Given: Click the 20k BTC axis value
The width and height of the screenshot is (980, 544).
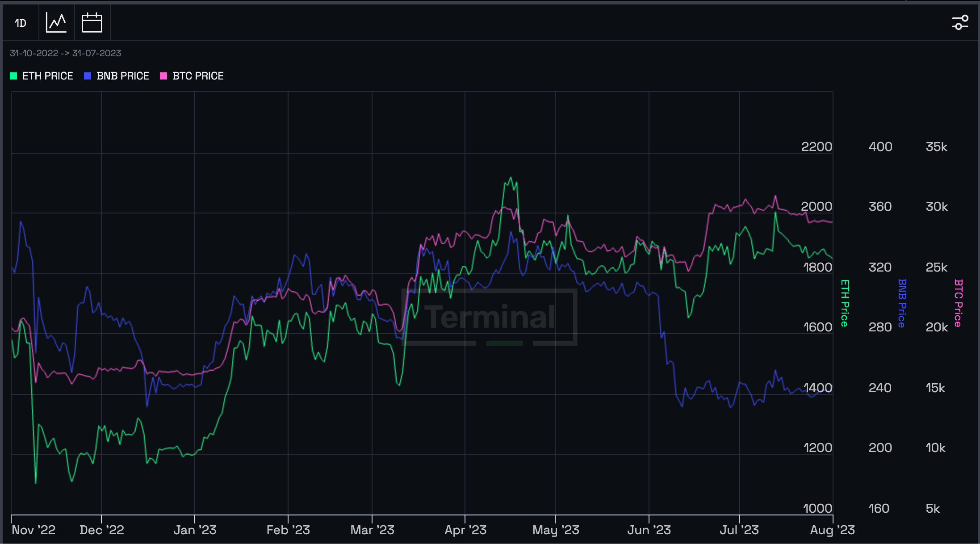Looking at the screenshot, I should pyautogui.click(x=937, y=327).
